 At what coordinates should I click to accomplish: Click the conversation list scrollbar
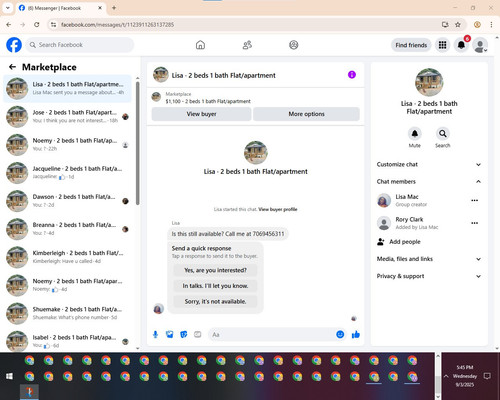coord(138,143)
